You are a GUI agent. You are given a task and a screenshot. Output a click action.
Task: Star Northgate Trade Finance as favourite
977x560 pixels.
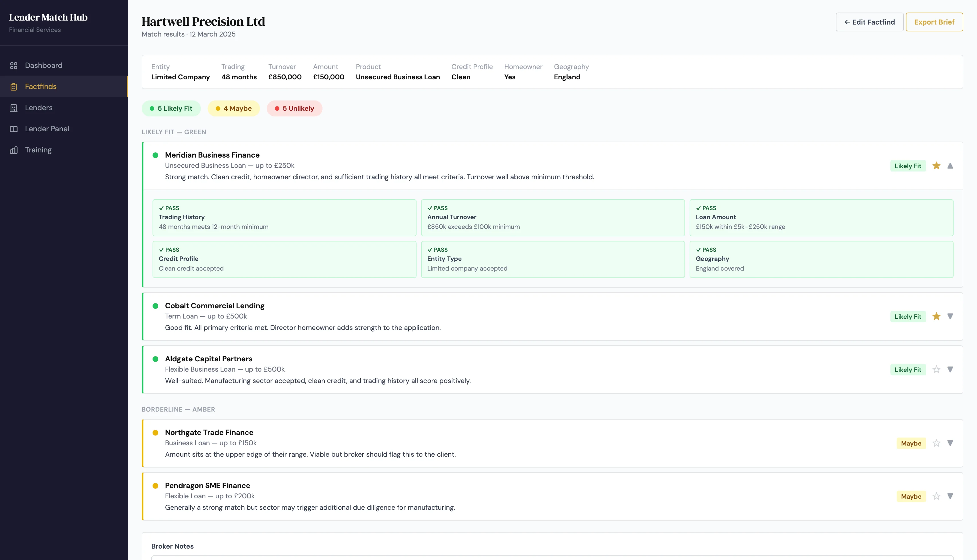pos(936,443)
